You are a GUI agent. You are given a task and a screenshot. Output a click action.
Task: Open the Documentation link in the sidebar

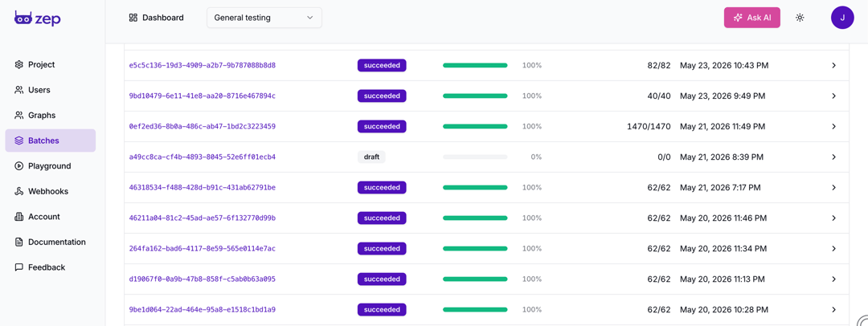tap(51, 242)
